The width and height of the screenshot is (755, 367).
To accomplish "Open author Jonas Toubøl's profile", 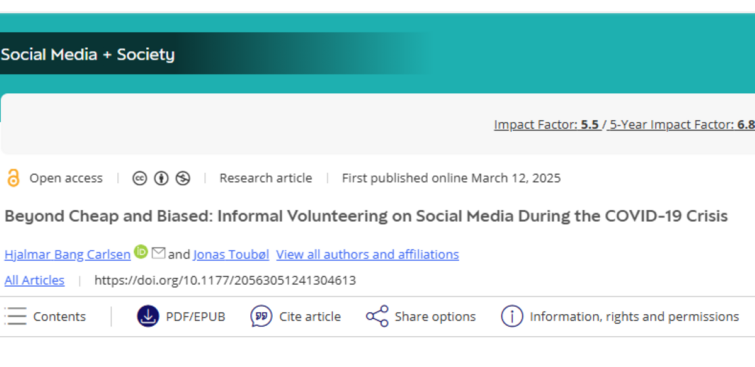I will tap(231, 254).
